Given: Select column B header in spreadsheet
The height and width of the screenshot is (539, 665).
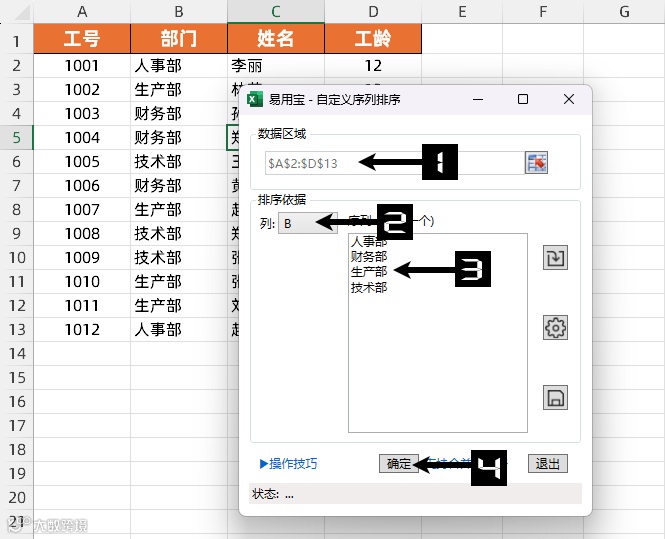Looking at the screenshot, I should coord(179,11).
